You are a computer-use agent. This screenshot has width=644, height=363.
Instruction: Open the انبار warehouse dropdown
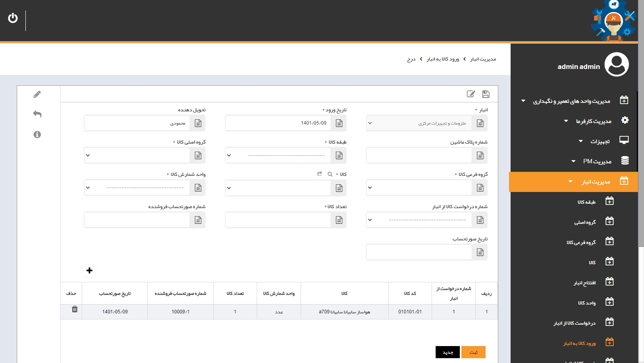click(x=419, y=123)
